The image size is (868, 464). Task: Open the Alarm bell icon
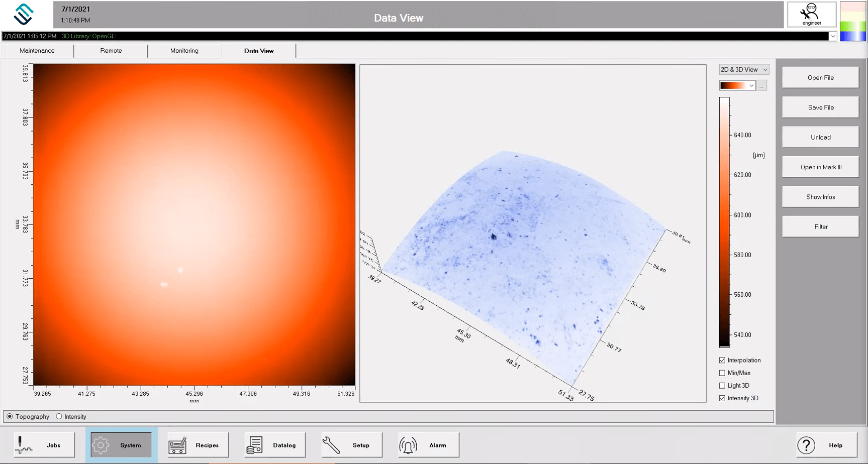408,445
